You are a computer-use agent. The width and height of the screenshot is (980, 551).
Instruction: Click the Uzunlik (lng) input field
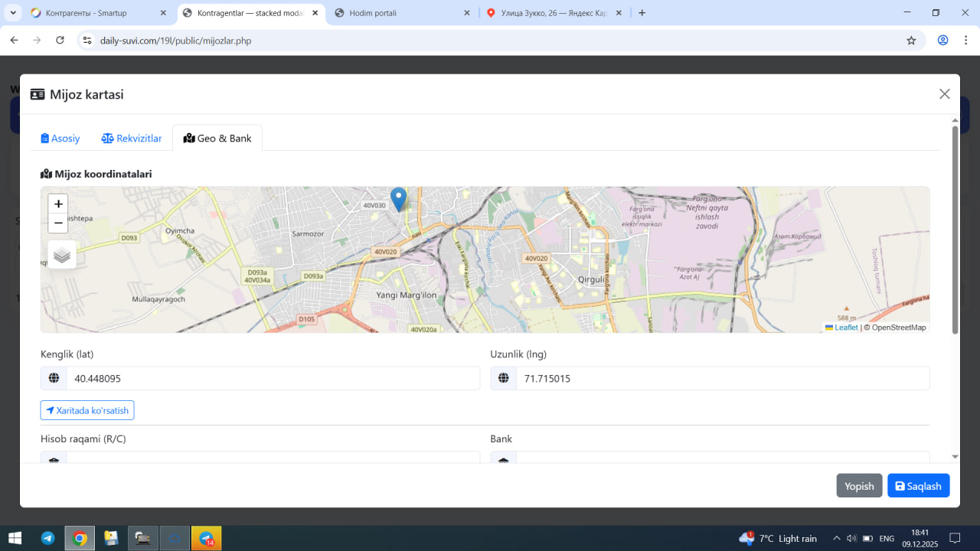722,378
